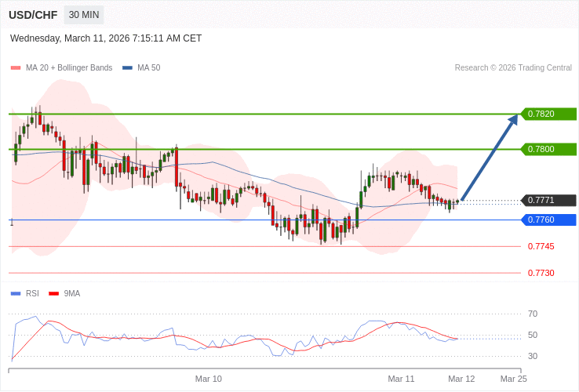Click the date 'Wednesday, March 11, 2026 7:15:11 AM CET'
The width and height of the screenshot is (579, 392).
click(106, 38)
